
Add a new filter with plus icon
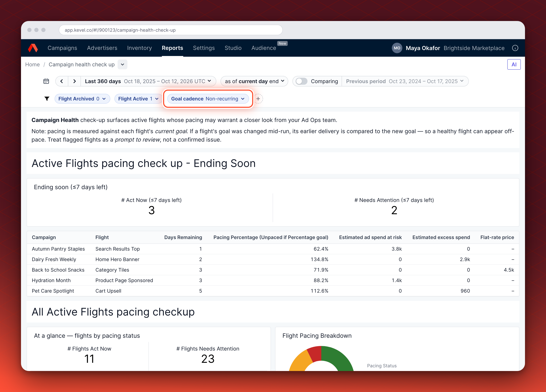(258, 99)
